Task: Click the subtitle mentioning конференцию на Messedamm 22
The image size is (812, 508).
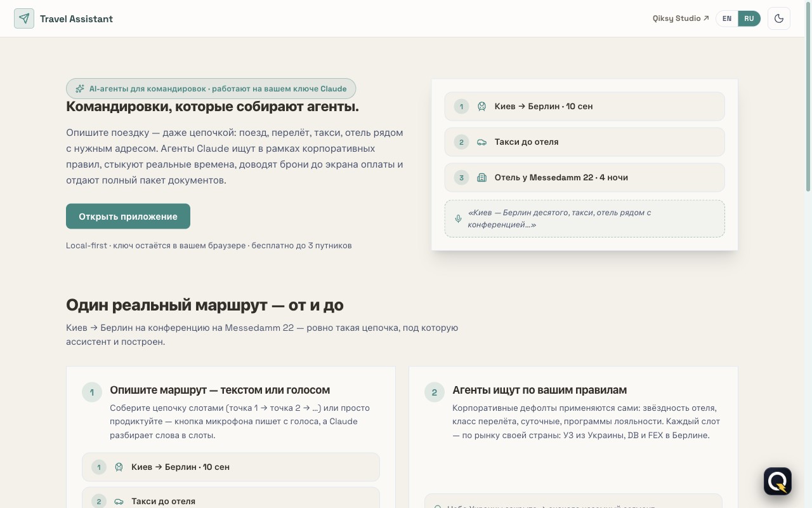Action: coord(262,335)
